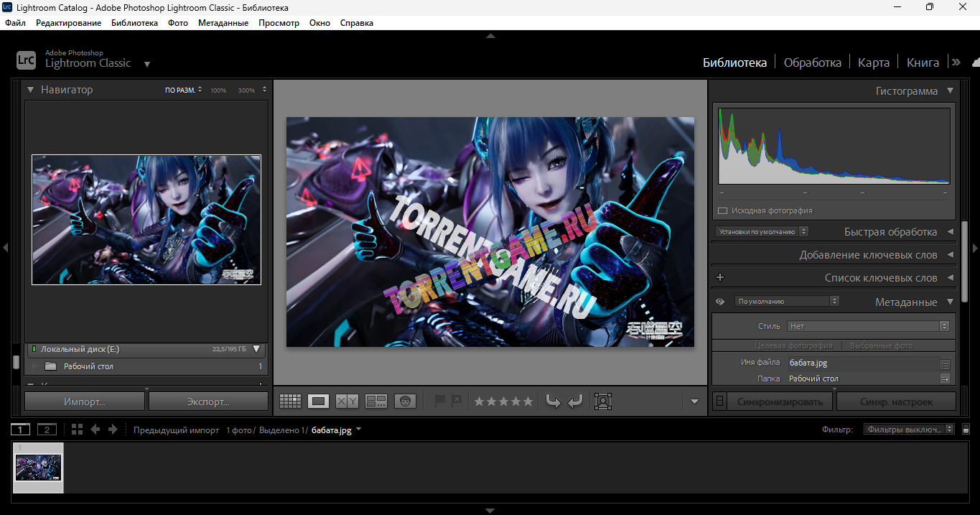Switch to Карта module
Screen dimensions: 980x515
(x=874, y=62)
